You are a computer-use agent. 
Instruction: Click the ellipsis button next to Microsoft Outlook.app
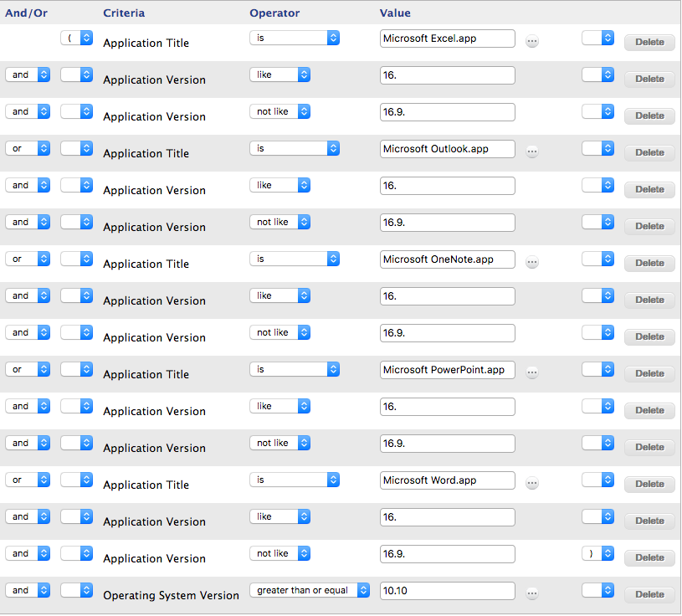(x=532, y=151)
